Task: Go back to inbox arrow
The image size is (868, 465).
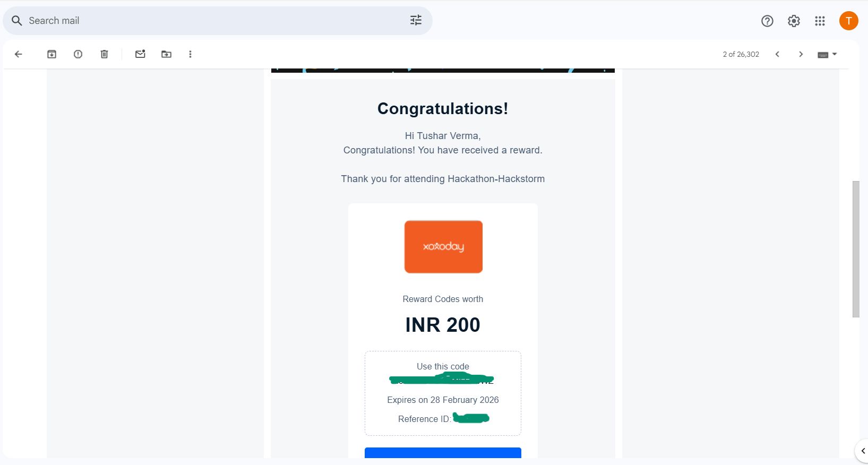Action: [19, 54]
